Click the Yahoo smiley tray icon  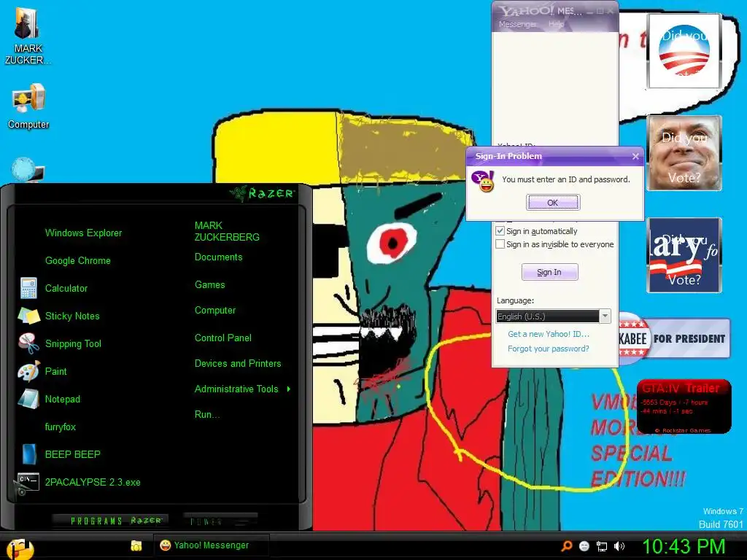(584, 546)
